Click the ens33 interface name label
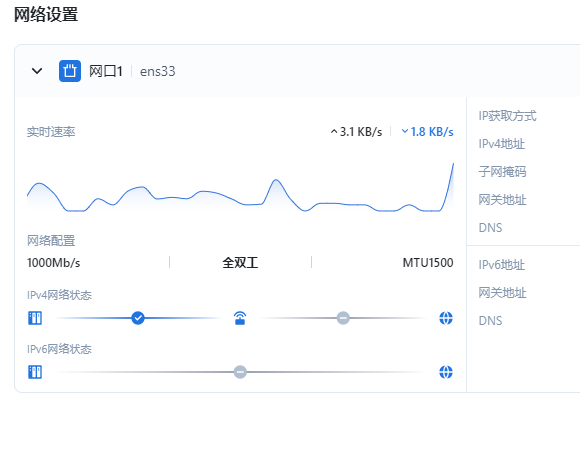This screenshot has width=580, height=474. click(158, 71)
